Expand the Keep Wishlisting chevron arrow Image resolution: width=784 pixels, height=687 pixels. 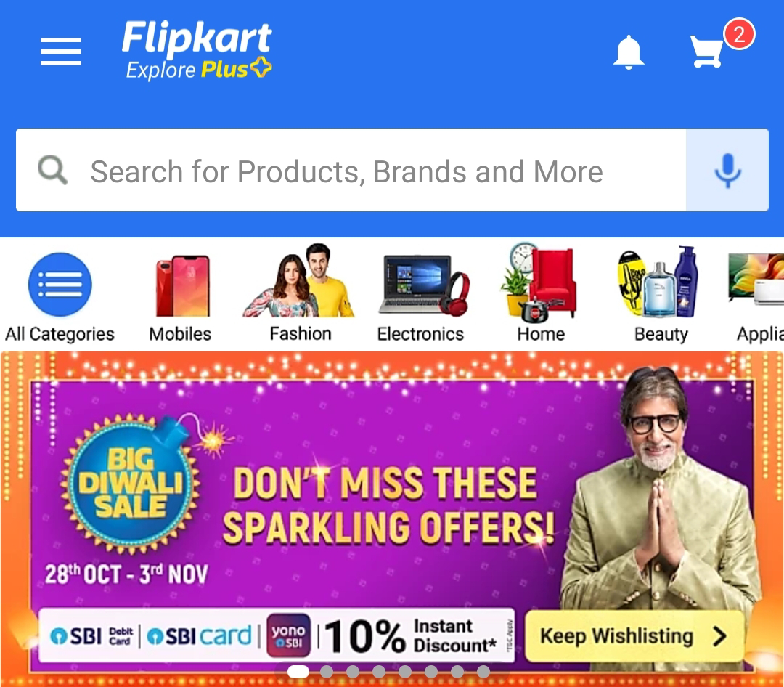719,636
